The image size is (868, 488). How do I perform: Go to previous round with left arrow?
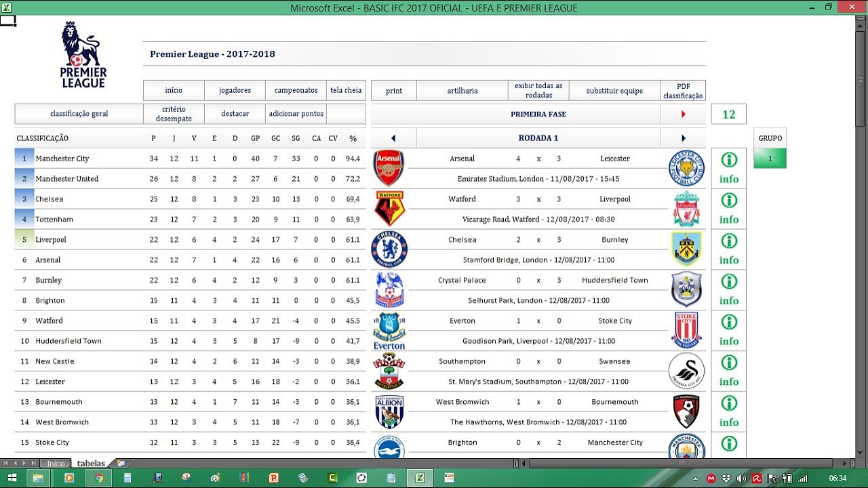click(x=393, y=138)
